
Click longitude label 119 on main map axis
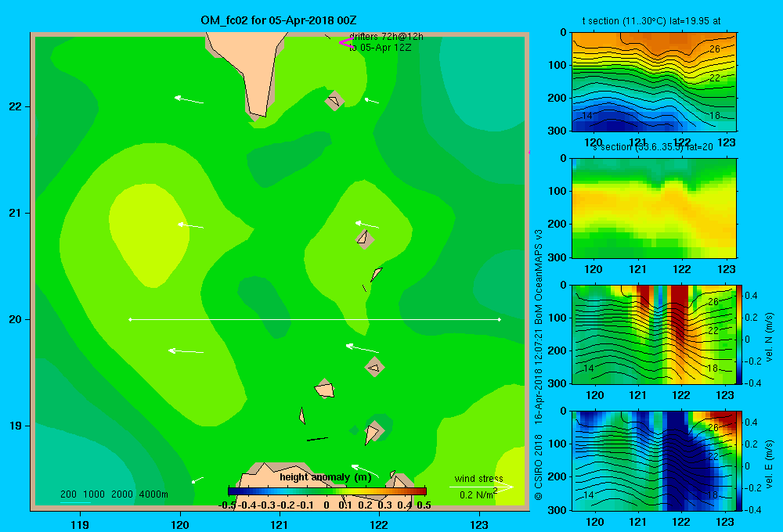click(x=80, y=524)
